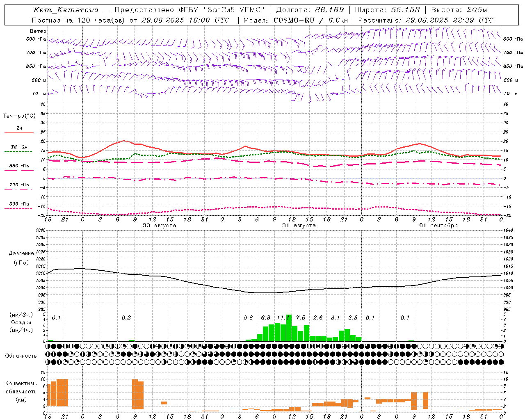Screen dimensions: 525x420
Task: Select the longitude value Долгота: 86.169
Action: 310,10
